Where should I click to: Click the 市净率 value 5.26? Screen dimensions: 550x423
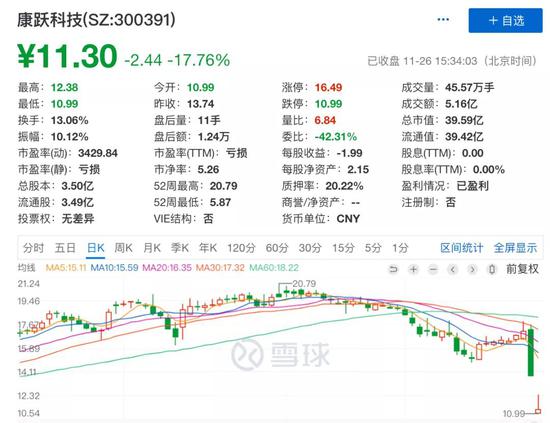click(x=208, y=170)
